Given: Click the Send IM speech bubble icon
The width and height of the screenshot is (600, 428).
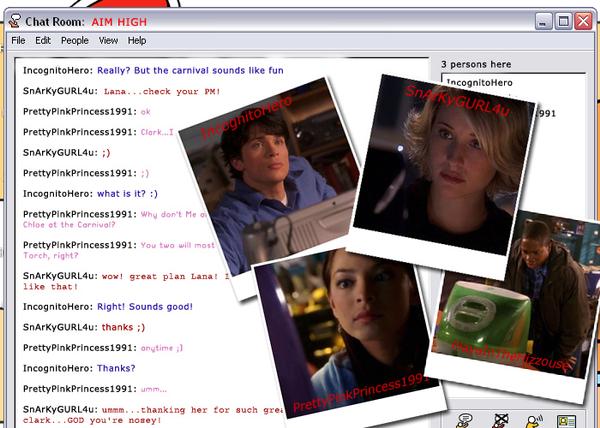Looking at the screenshot, I should coord(464,420).
